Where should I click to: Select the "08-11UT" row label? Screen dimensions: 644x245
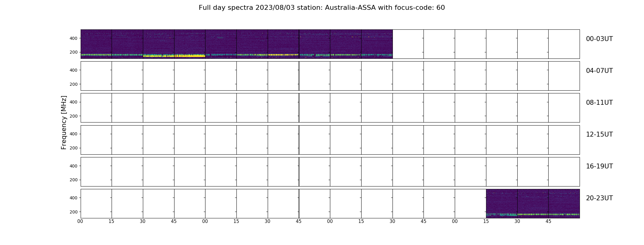coord(599,103)
